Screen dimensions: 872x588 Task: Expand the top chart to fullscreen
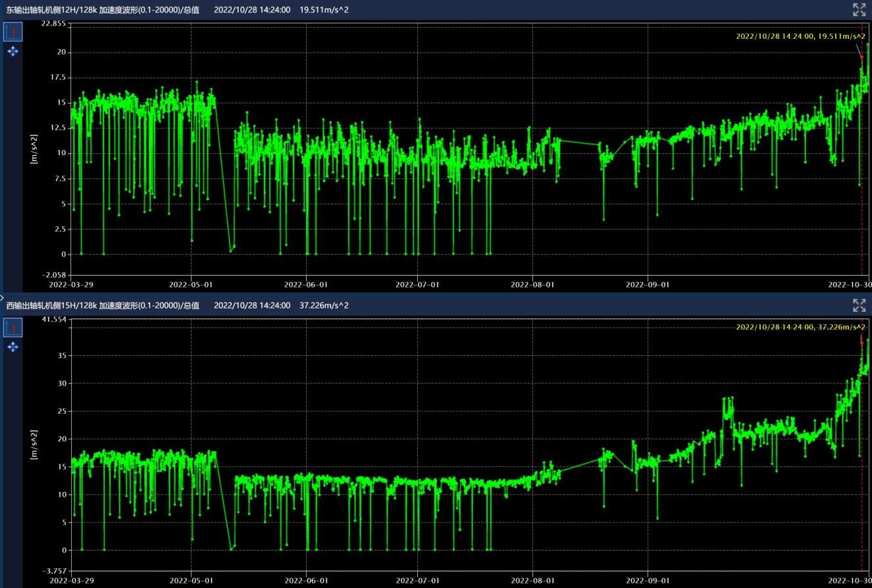click(859, 9)
